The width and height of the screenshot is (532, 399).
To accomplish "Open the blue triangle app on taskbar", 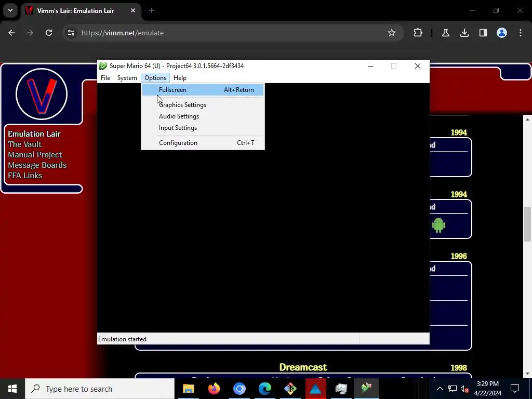I will pyautogui.click(x=315, y=389).
